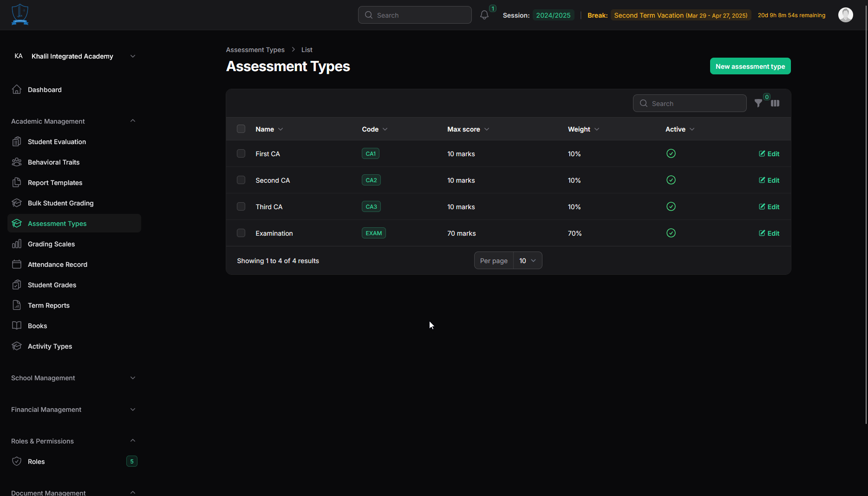Click the Books icon in sidebar
Screen dimensions: 868x496
click(17, 326)
